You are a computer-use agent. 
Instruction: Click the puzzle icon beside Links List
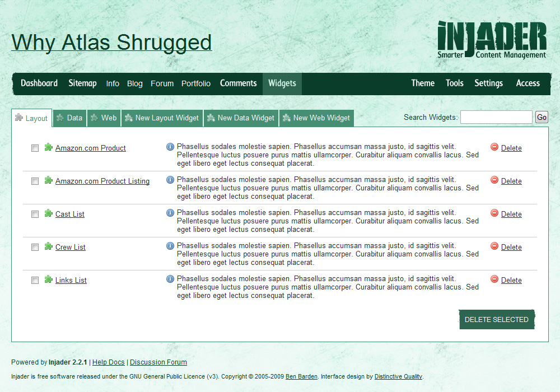49,279
